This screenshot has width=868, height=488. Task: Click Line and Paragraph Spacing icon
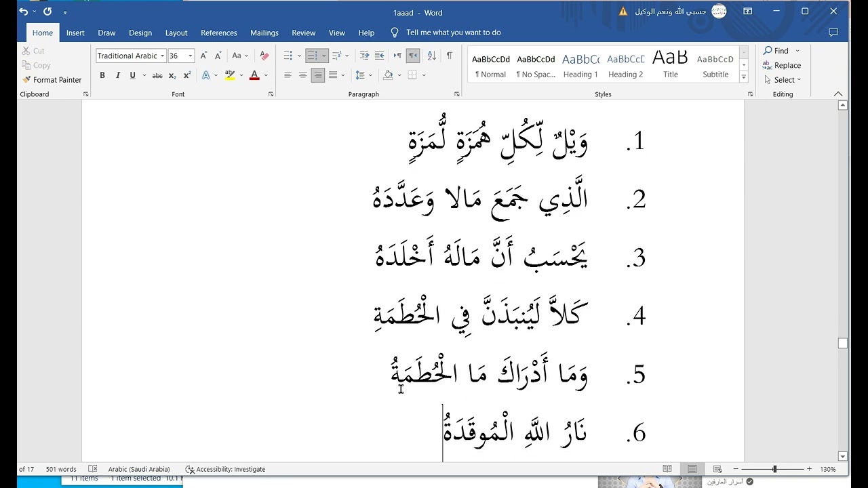click(360, 75)
